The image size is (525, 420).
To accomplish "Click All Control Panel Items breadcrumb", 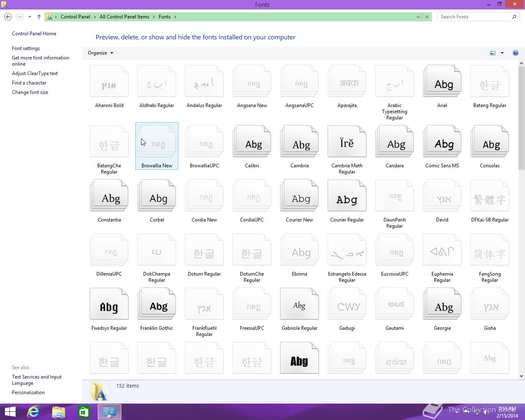I will tap(124, 17).
